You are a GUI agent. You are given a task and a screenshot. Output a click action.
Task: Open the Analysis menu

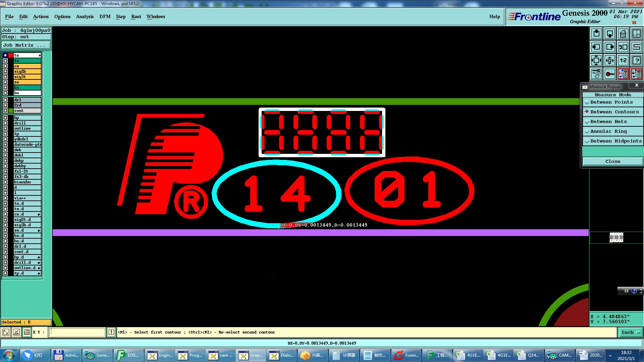(x=85, y=17)
